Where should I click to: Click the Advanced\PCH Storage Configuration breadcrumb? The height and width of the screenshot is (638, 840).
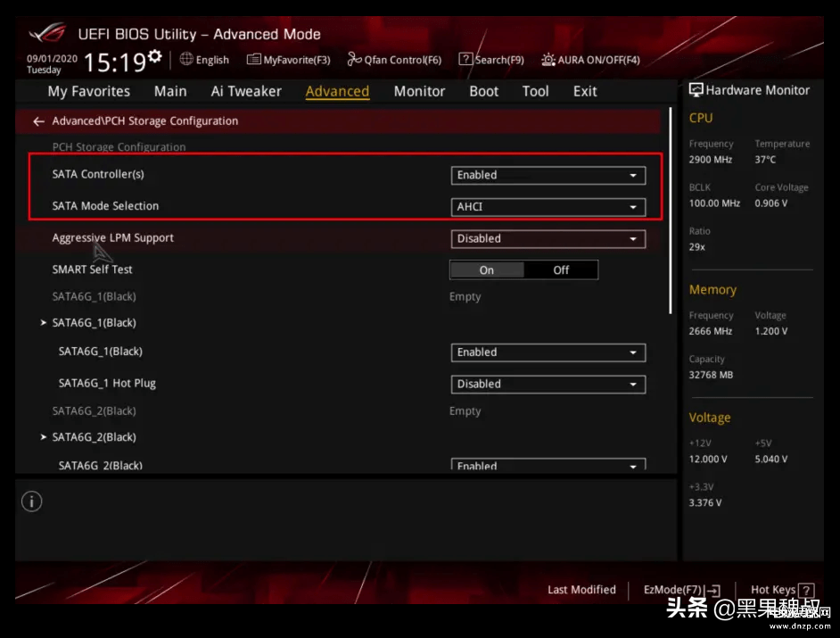tap(145, 121)
